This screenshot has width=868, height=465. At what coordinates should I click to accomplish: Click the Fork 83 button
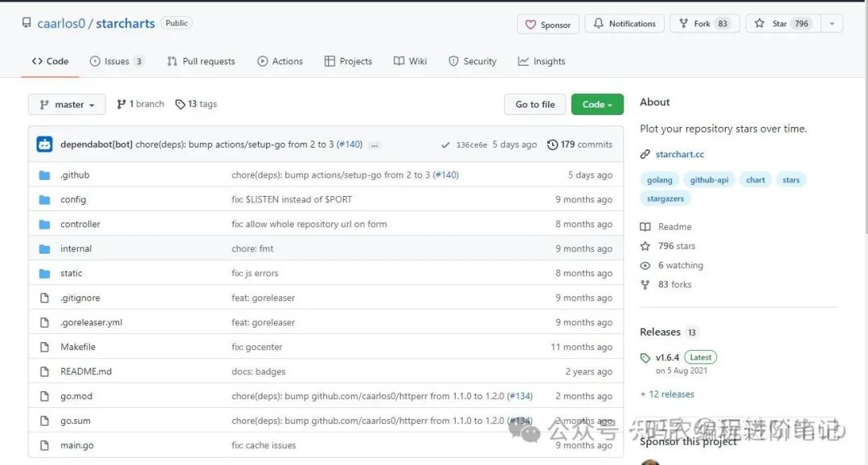point(705,24)
